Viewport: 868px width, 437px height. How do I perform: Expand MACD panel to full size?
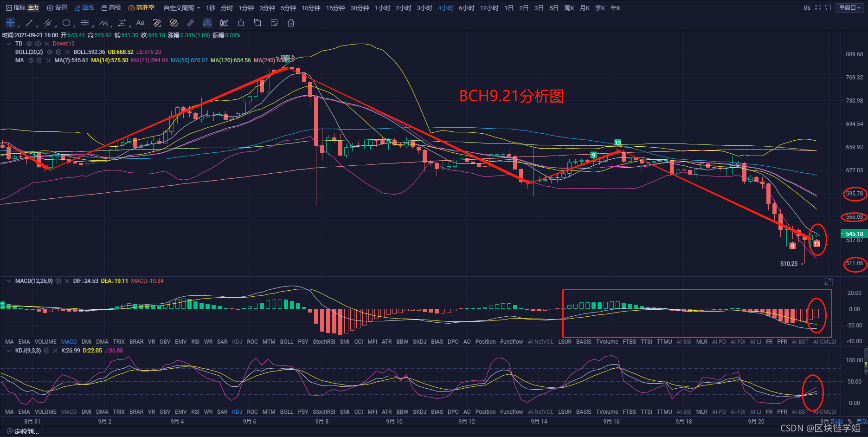(828, 282)
